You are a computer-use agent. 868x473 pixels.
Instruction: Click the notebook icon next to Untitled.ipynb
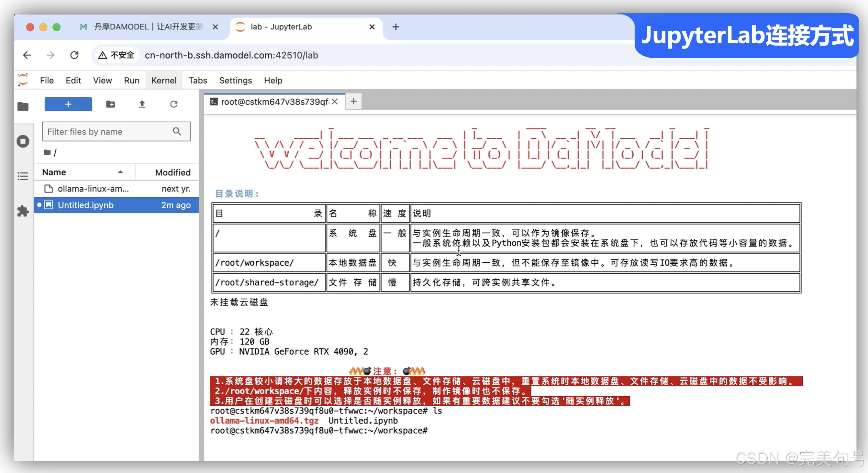click(49, 205)
